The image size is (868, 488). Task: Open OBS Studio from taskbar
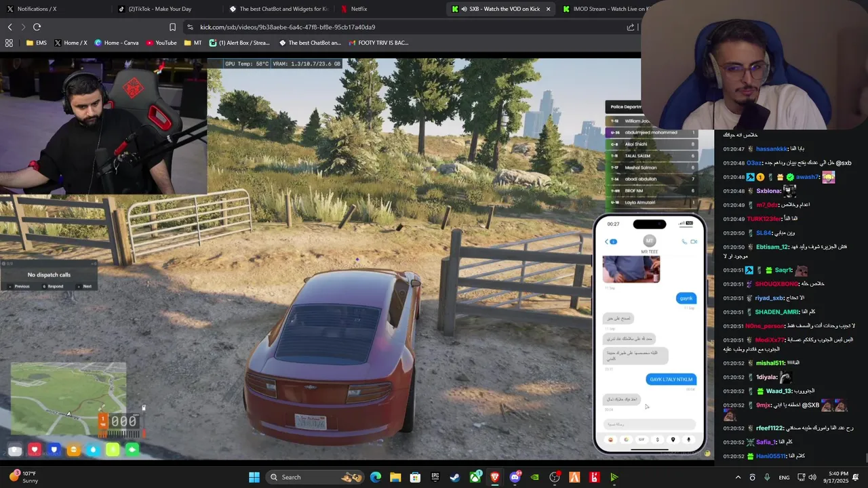click(x=555, y=477)
